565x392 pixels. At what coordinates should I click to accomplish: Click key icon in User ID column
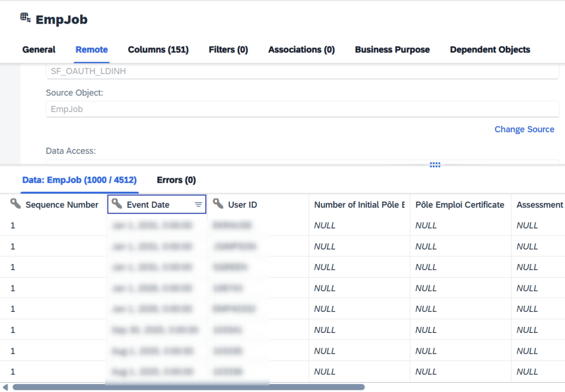coord(218,204)
